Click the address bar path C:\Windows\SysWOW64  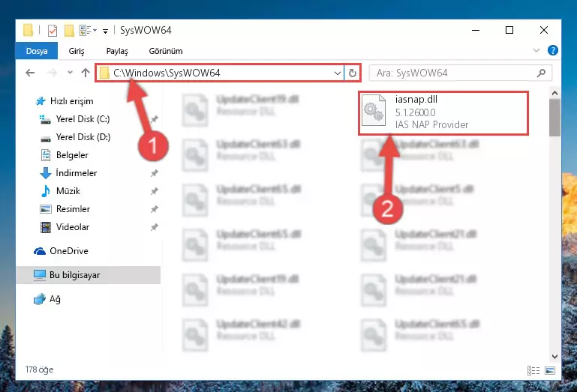167,73
